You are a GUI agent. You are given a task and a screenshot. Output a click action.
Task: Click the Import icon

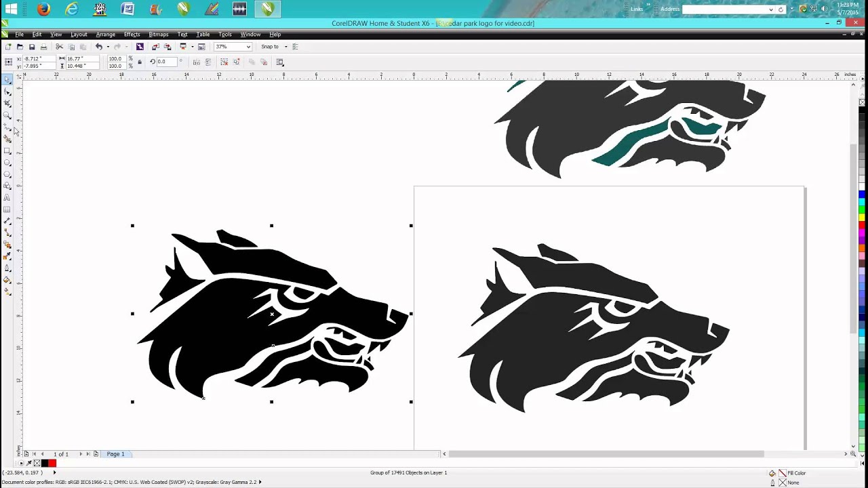pyautogui.click(x=155, y=47)
